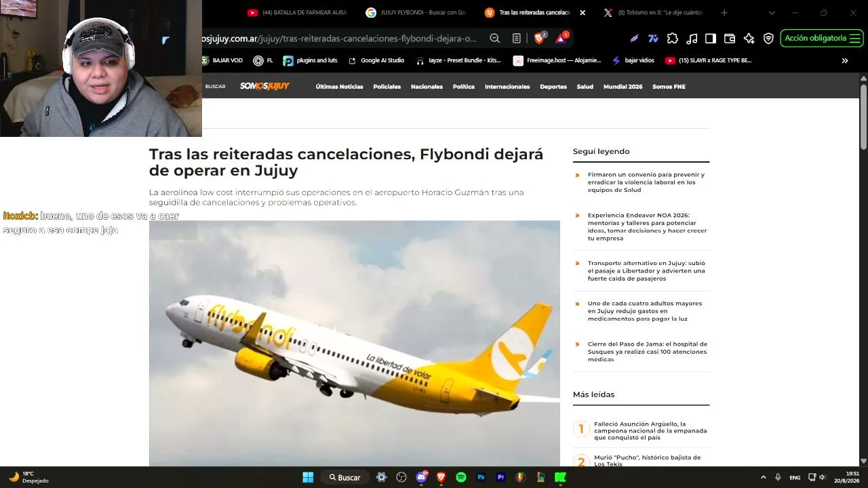
Task: Open the Brave Wallet icon
Action: coord(730,39)
